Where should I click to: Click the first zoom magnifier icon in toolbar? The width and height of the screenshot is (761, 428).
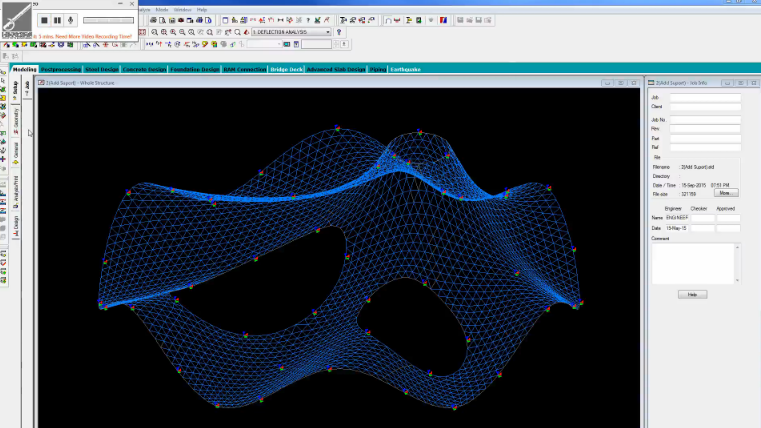[x=153, y=32]
